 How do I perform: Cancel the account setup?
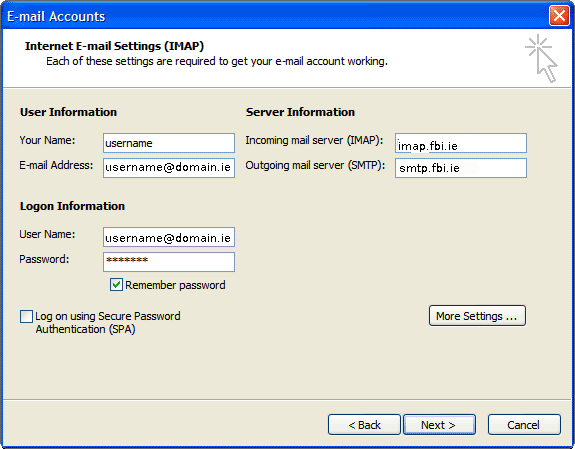point(524,424)
